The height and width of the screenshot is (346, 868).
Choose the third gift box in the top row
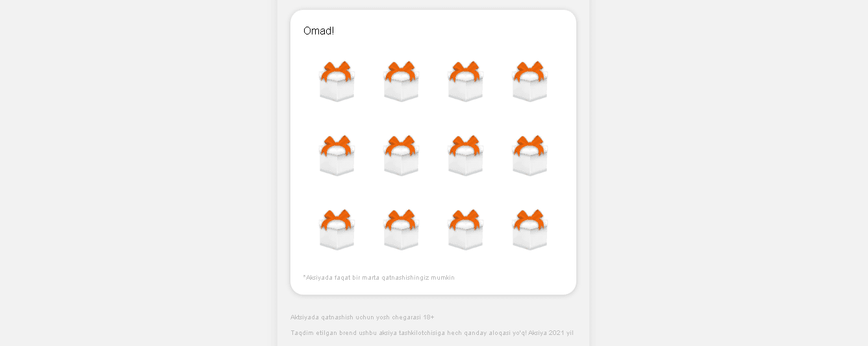[465, 81]
